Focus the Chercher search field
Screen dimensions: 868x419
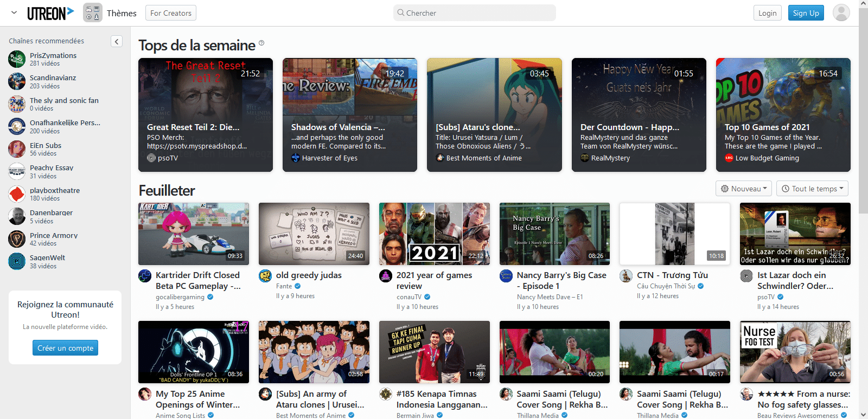[474, 13]
